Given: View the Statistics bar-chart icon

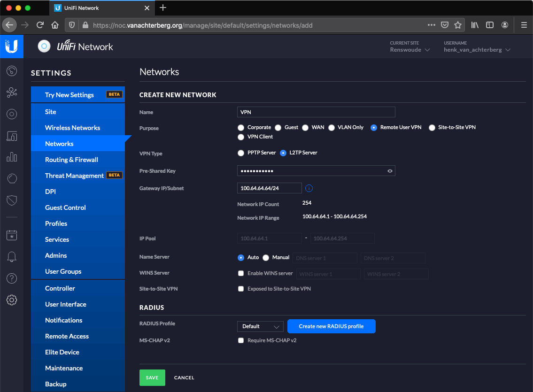Looking at the screenshot, I should coord(12,157).
